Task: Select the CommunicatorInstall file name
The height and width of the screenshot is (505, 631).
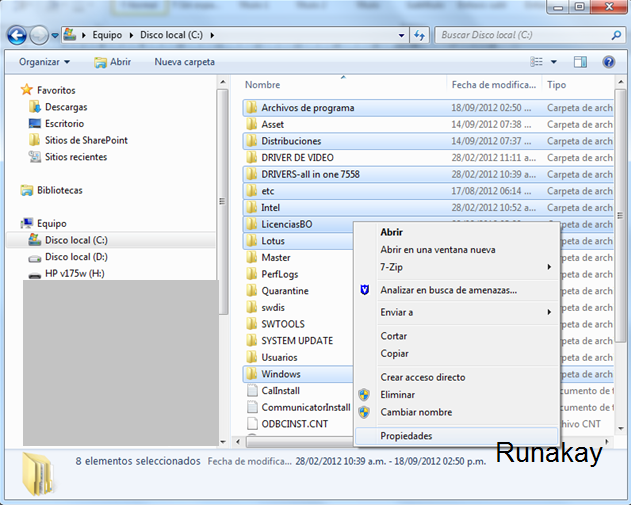Action: tap(306, 407)
